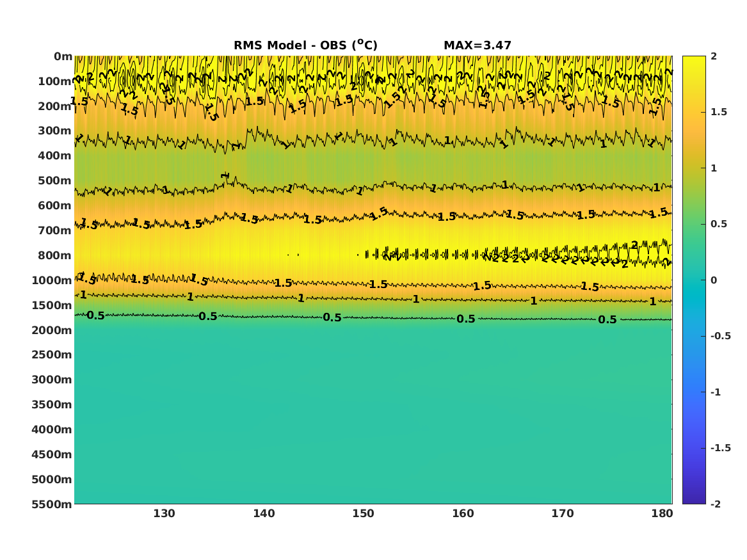Image resolution: width=747 pixels, height=560 pixels.
Task: Select the "170" x-axis tick label
Action: click(x=563, y=514)
